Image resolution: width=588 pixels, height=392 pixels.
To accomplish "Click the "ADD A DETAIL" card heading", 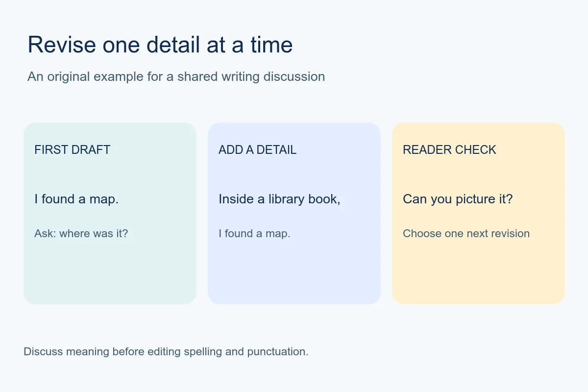I will [258, 150].
